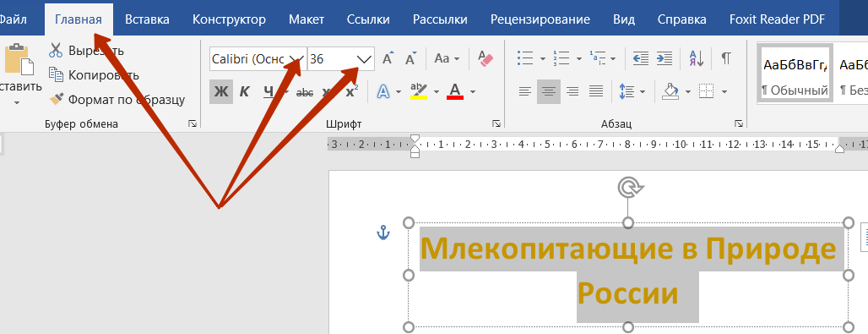
Task: Select the Обычный style
Action: click(795, 74)
